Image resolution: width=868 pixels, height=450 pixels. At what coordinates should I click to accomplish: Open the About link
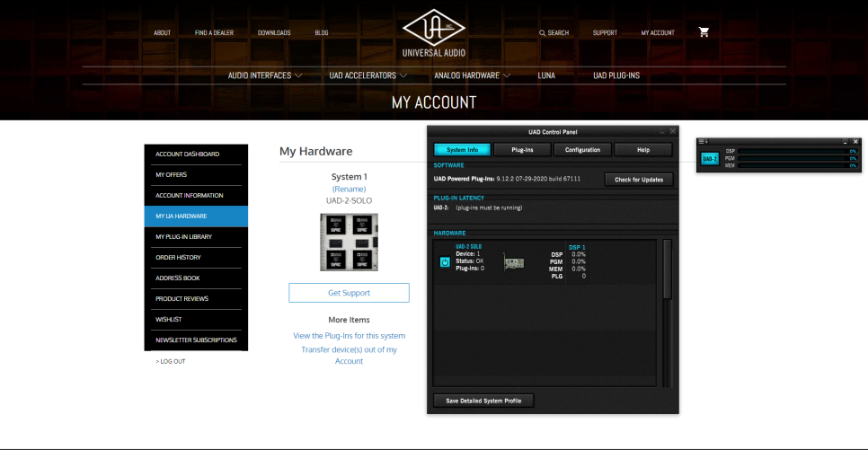pyautogui.click(x=163, y=32)
